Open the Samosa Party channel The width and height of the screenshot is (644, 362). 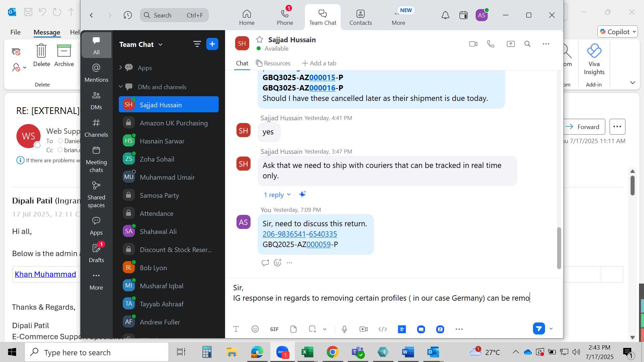169,195
